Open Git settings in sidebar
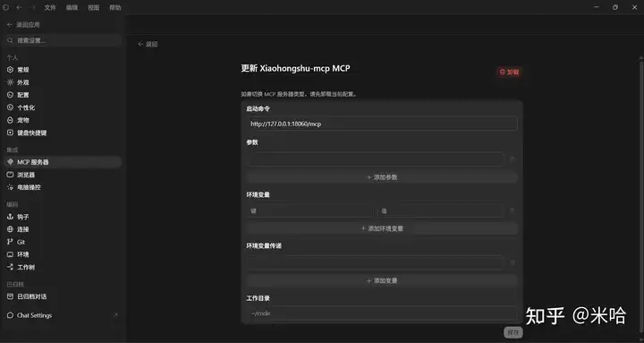644x343 pixels. (x=63, y=242)
